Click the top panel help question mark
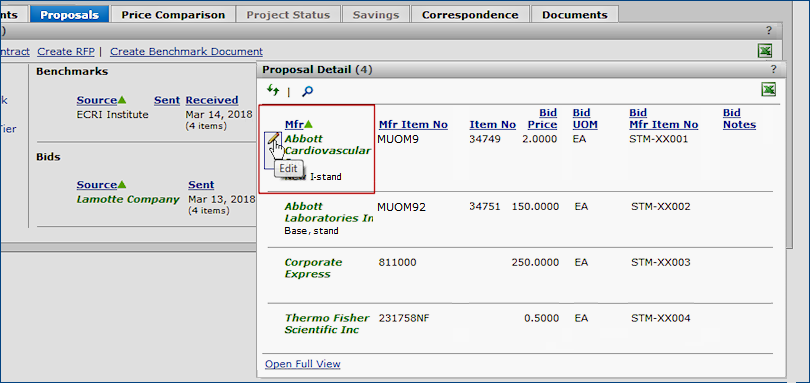810x383 pixels. (x=768, y=30)
